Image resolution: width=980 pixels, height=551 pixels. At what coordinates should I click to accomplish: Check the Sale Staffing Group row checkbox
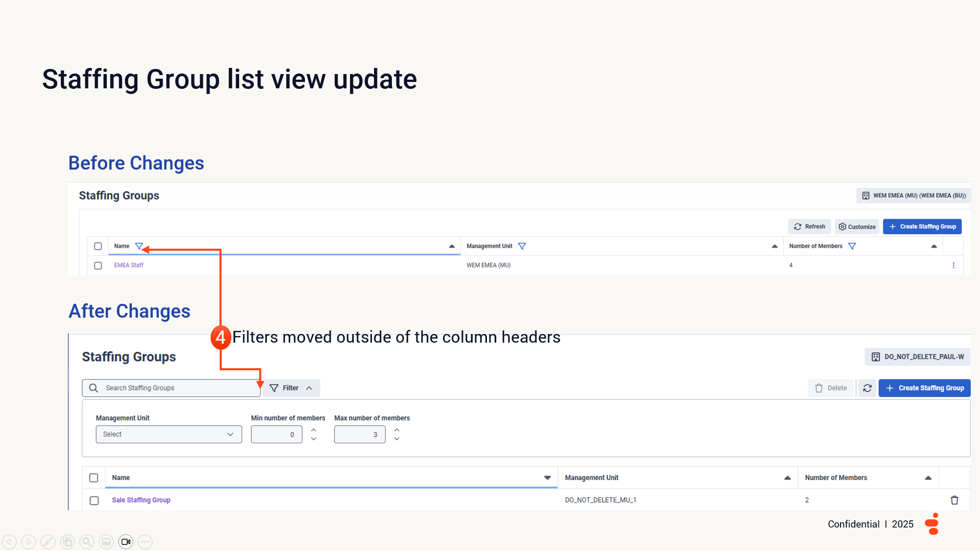[x=94, y=500]
